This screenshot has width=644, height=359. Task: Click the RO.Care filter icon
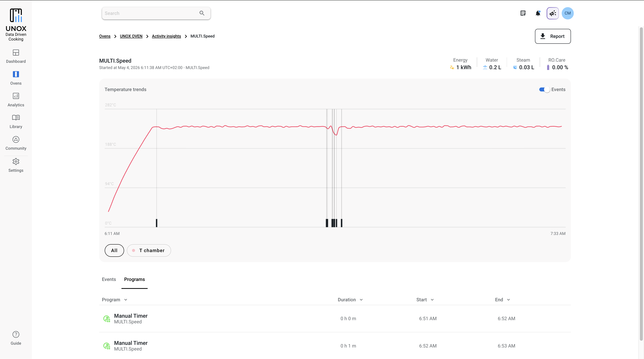[548, 67]
